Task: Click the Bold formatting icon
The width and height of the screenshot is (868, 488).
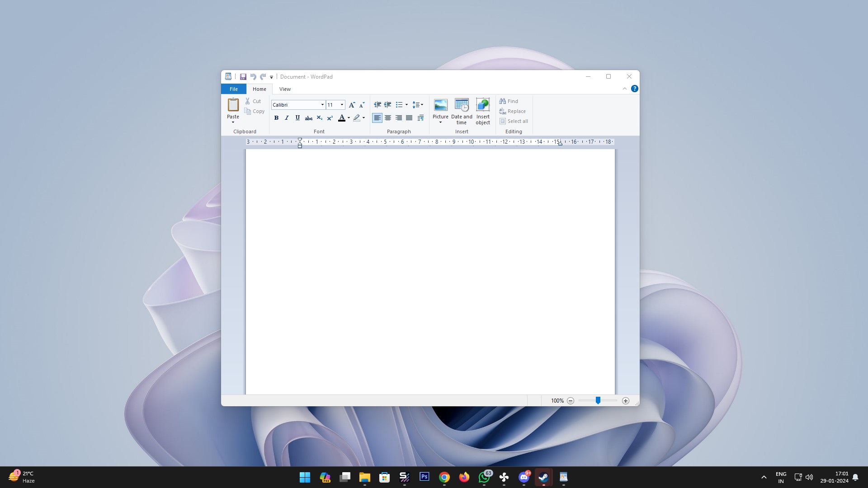Action: (276, 118)
